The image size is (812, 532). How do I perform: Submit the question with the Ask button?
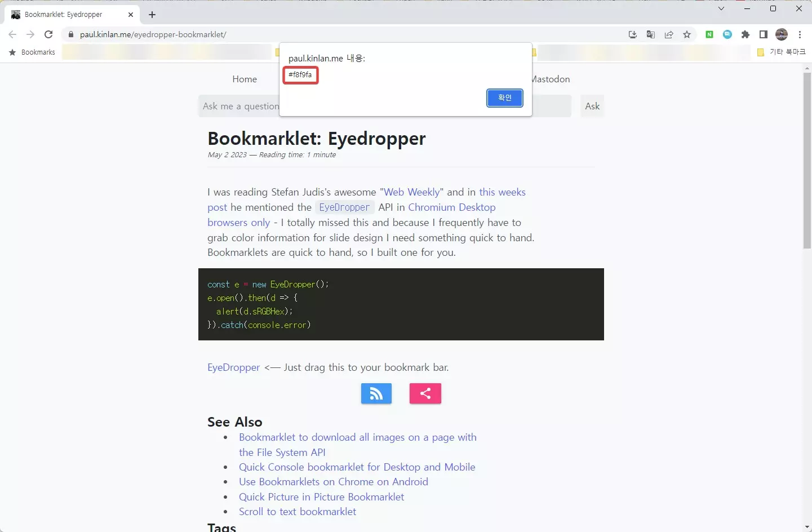[592, 106]
